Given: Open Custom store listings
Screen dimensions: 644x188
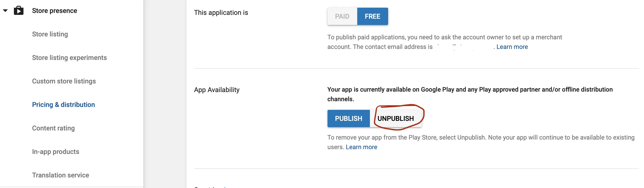Looking at the screenshot, I should point(64,81).
